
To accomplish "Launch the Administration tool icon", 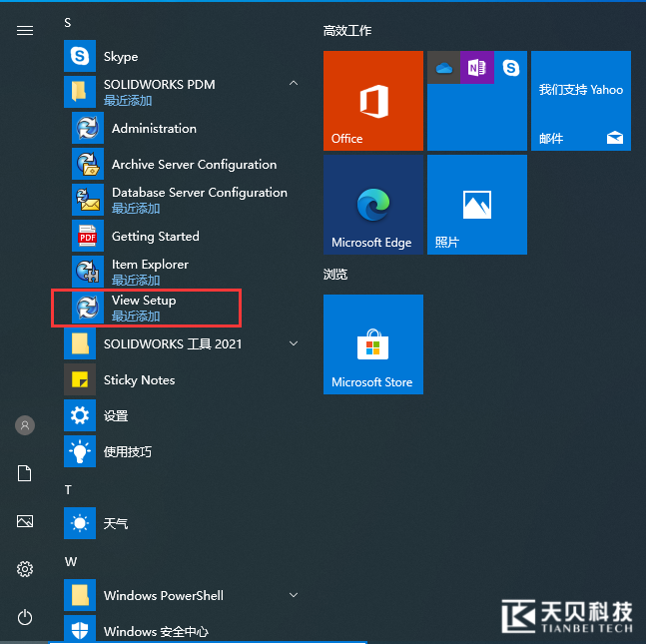I will click(x=88, y=128).
